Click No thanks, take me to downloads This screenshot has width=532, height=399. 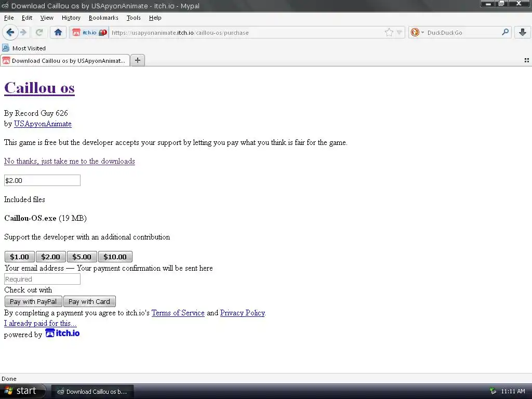coord(70,161)
